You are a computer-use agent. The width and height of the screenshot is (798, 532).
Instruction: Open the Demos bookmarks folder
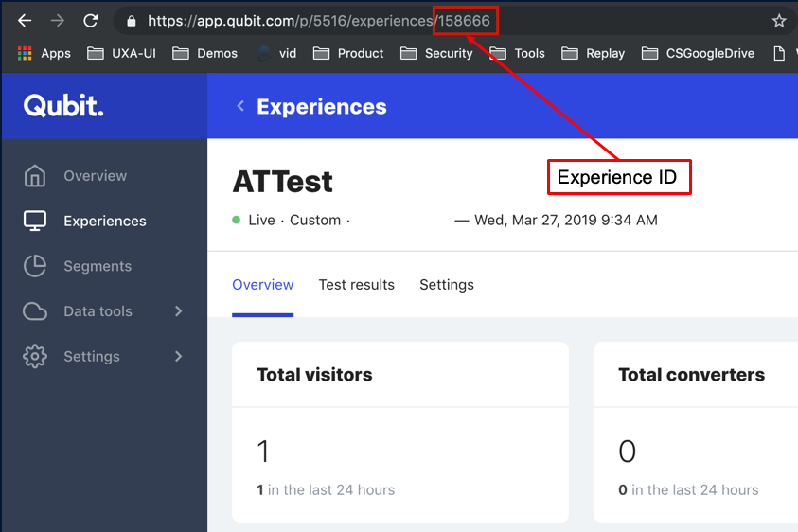[204, 53]
